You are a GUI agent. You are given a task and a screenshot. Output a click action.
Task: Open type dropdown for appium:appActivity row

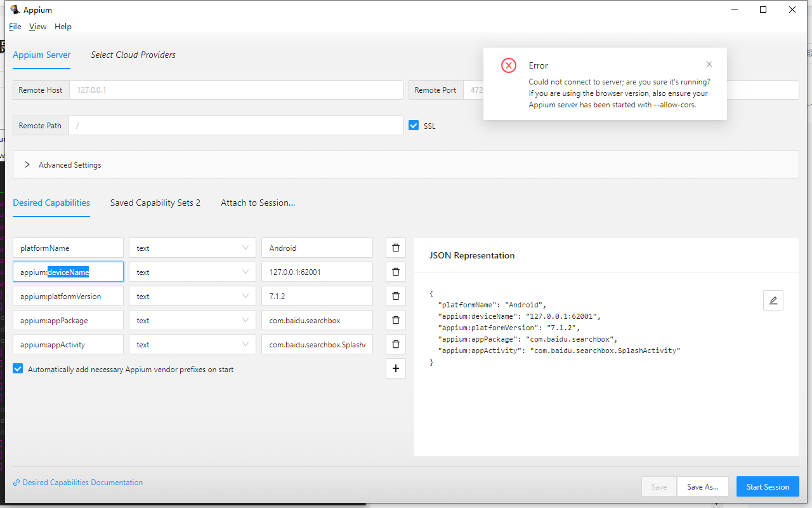click(x=192, y=345)
